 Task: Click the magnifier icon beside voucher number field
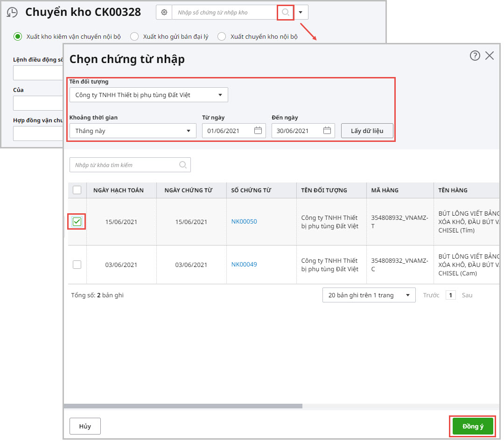(x=286, y=13)
